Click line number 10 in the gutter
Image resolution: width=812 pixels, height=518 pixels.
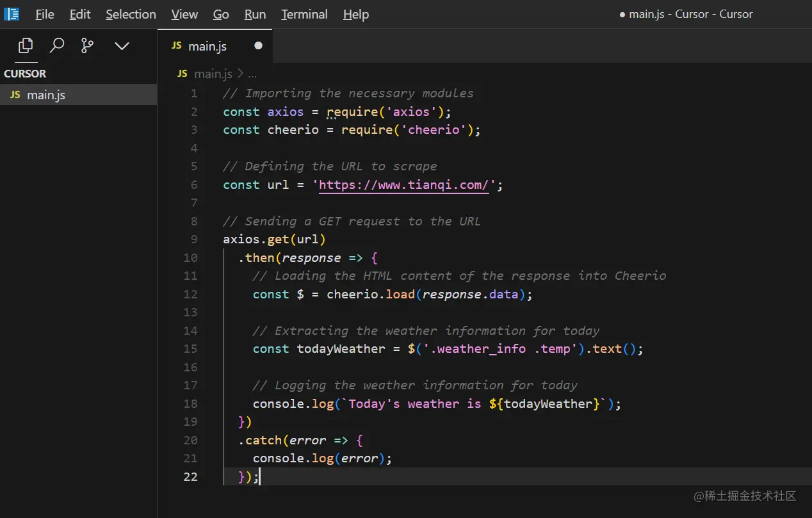(190, 258)
